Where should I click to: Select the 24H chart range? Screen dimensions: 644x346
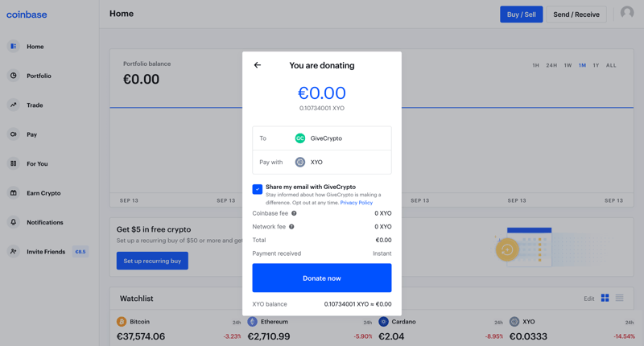point(551,65)
